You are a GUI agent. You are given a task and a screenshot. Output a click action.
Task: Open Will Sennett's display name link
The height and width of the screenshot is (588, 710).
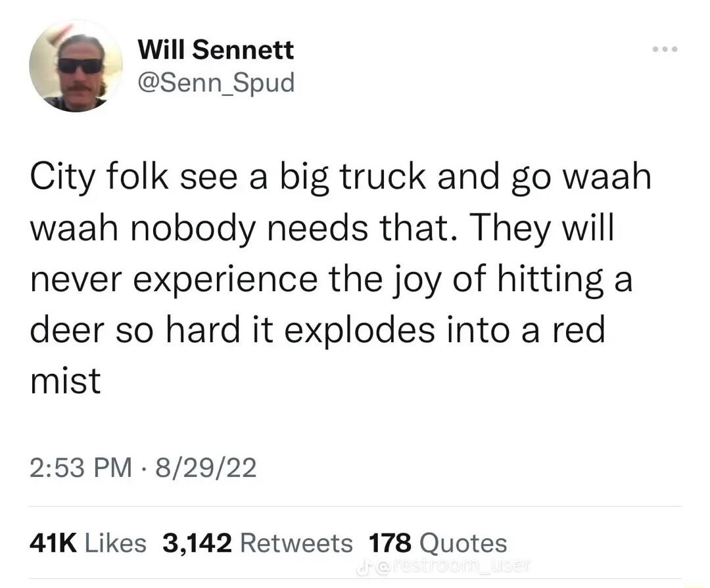coord(216,49)
